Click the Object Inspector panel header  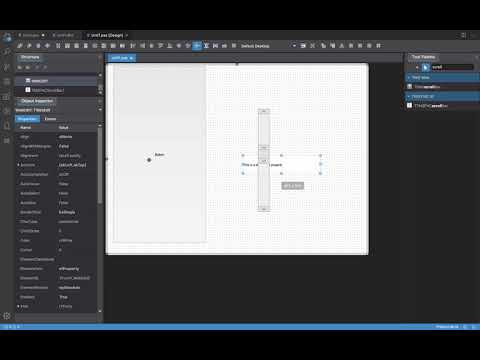click(x=37, y=101)
